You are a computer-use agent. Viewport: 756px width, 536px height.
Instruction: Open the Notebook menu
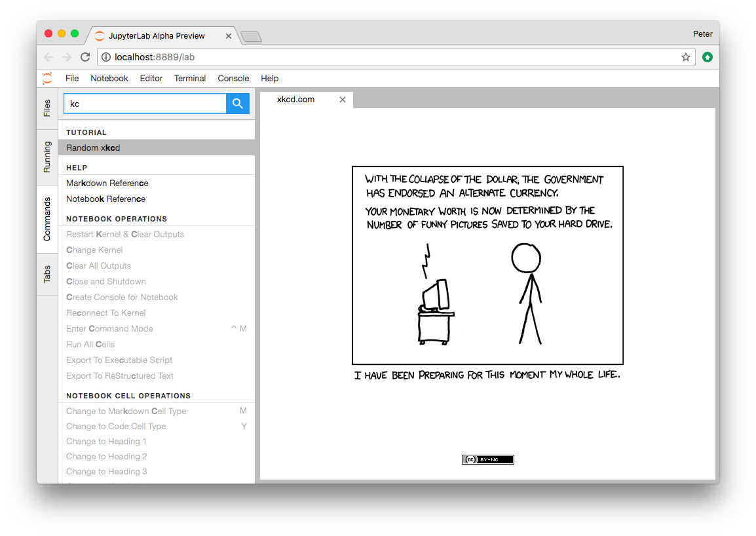point(109,78)
